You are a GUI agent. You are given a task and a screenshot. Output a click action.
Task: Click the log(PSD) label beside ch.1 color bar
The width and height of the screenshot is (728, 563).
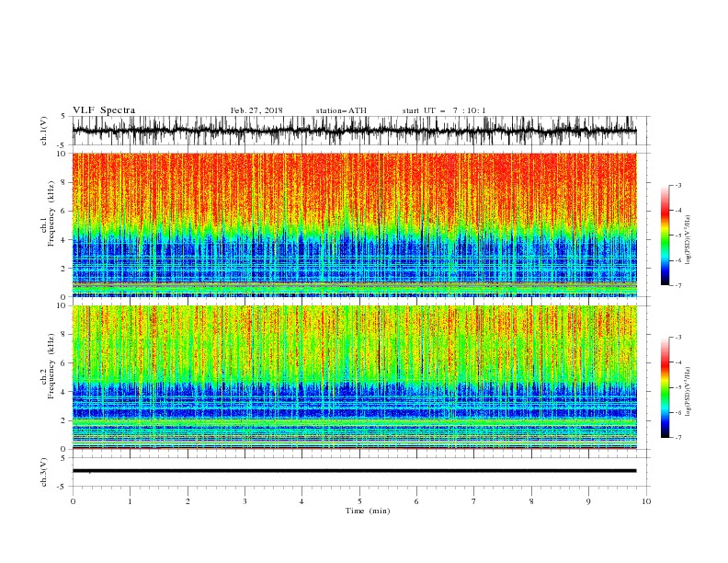688,240
